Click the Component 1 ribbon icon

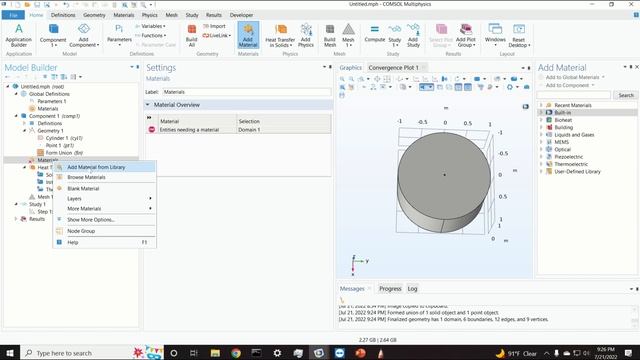pos(53,35)
